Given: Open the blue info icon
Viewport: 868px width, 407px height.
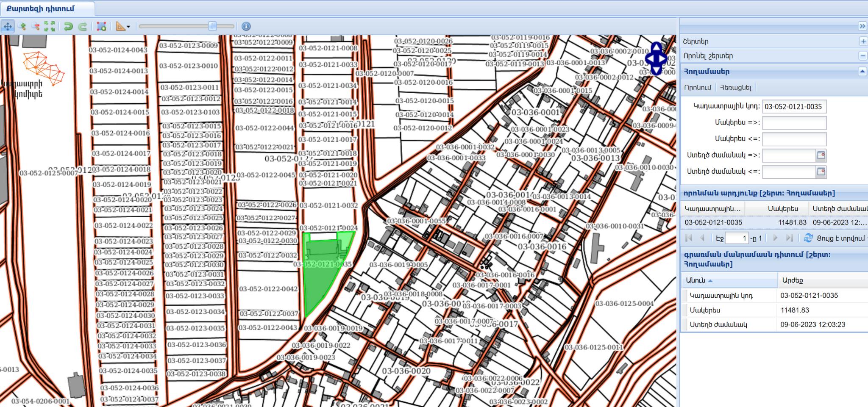Looking at the screenshot, I should pos(246,27).
